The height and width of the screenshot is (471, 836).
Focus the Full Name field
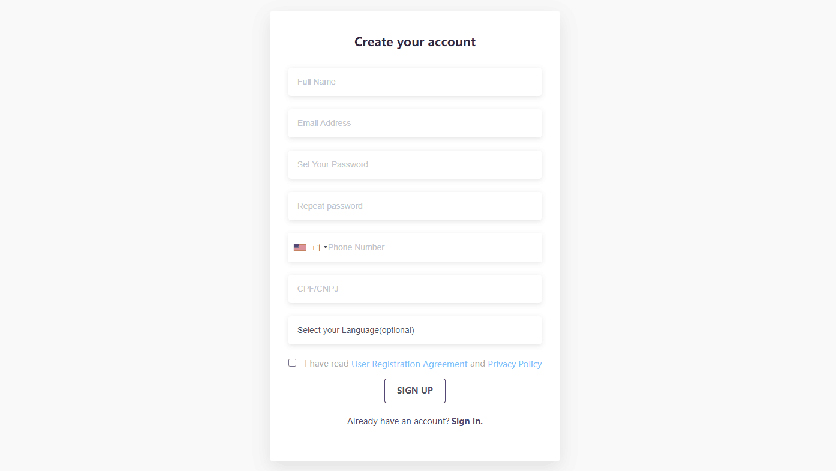[414, 82]
